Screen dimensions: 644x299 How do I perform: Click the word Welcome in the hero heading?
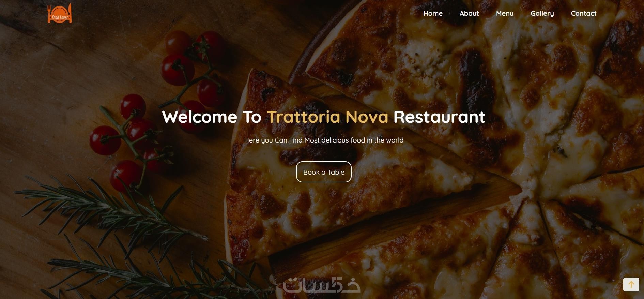200,117
